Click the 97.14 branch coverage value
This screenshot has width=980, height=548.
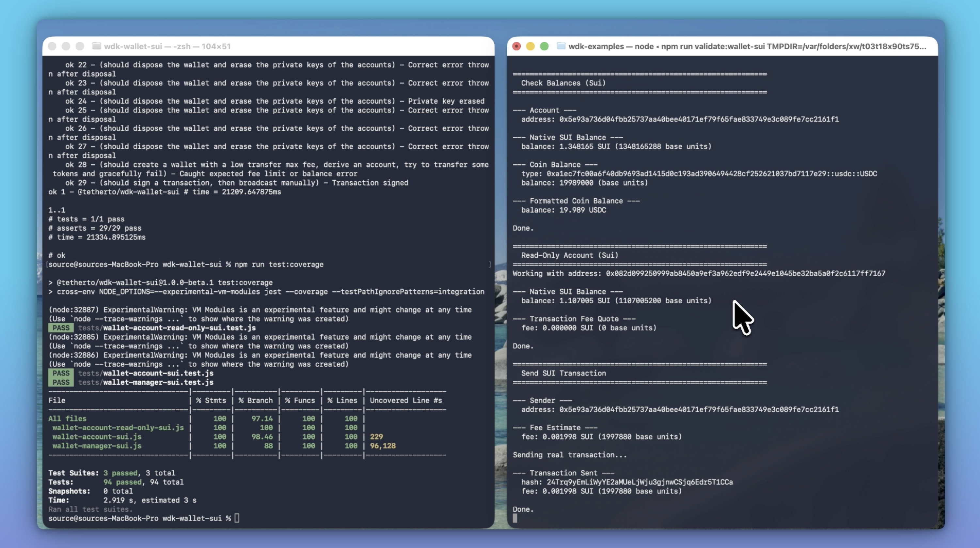(x=262, y=419)
